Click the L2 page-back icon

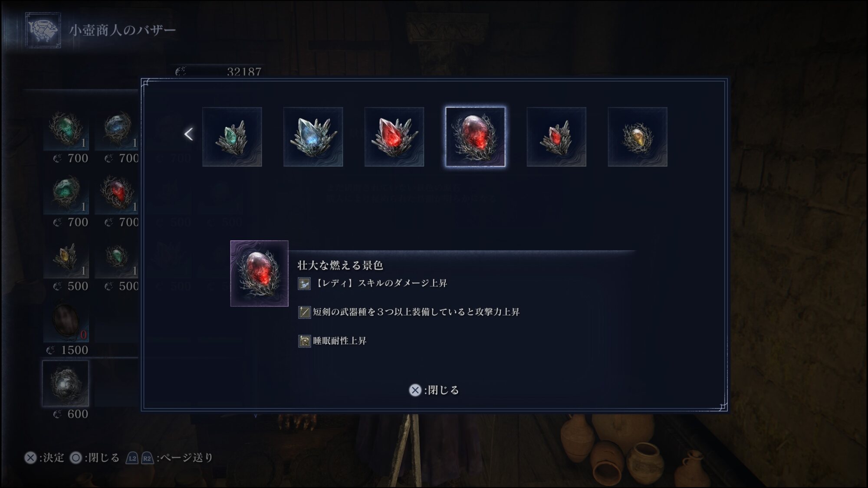point(132,458)
